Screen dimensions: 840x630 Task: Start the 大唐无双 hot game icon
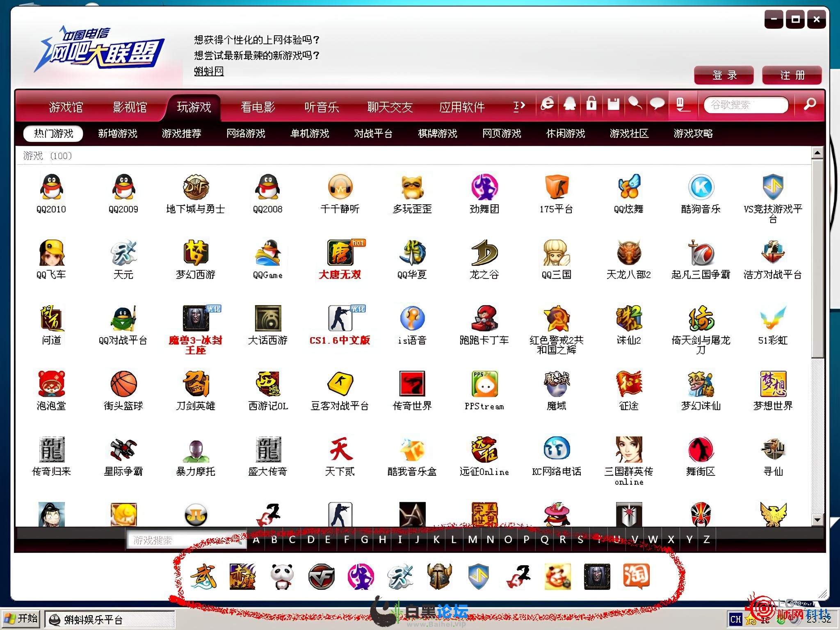pos(341,252)
